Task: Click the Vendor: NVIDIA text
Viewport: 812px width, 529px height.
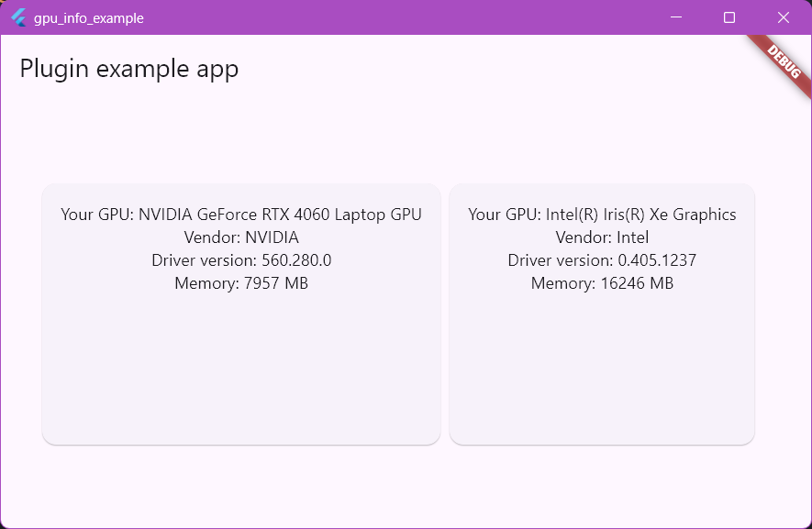Action: click(x=241, y=237)
